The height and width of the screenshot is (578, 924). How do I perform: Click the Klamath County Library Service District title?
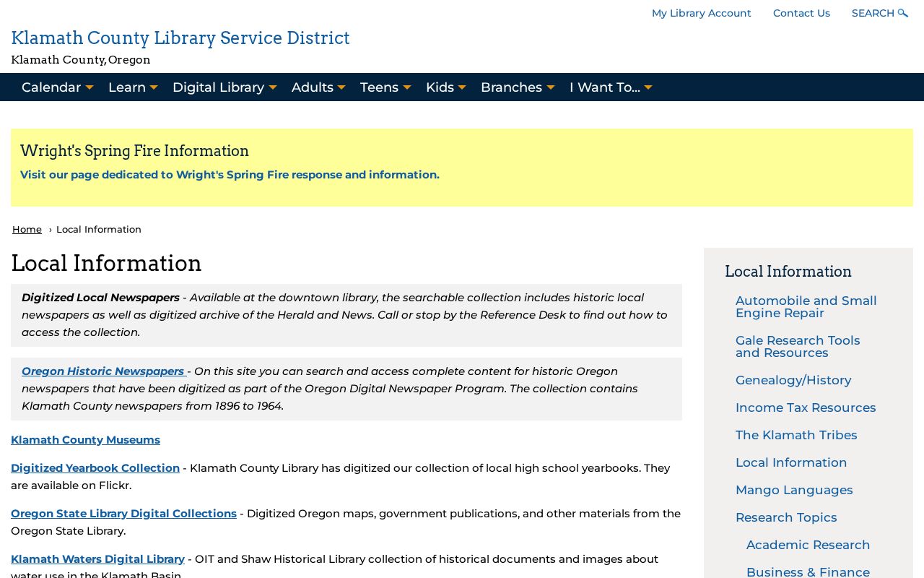pos(180,38)
